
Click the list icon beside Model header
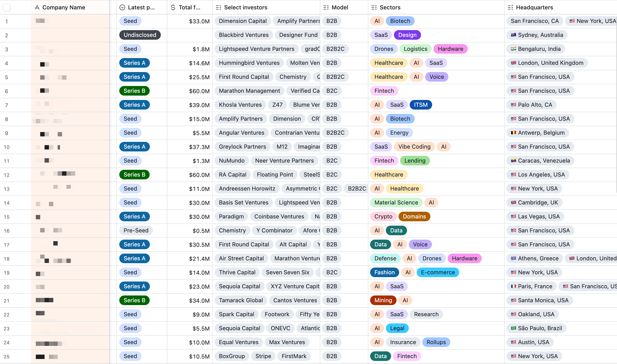point(326,7)
